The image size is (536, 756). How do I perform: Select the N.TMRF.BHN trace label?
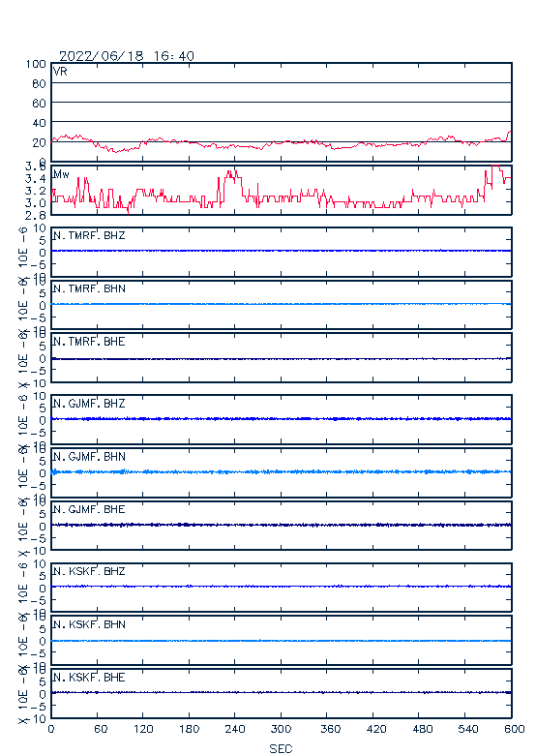[89, 288]
